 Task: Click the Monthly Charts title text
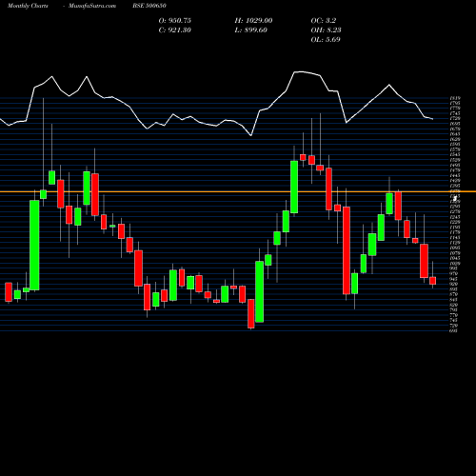28,6
